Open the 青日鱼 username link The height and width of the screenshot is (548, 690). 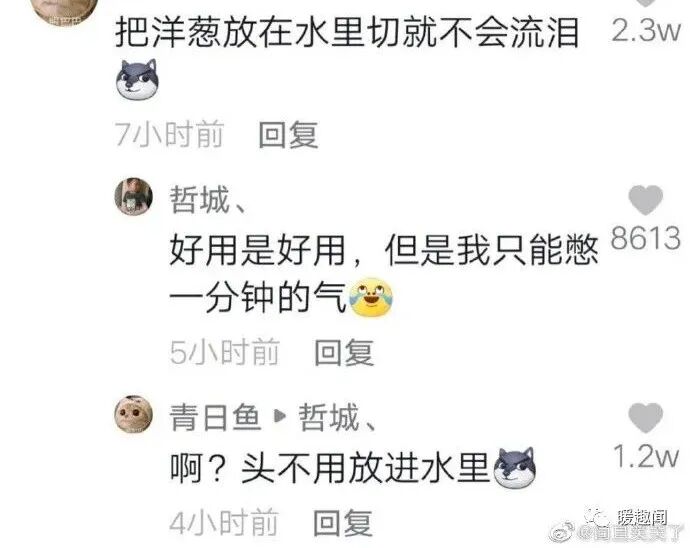click(x=215, y=417)
